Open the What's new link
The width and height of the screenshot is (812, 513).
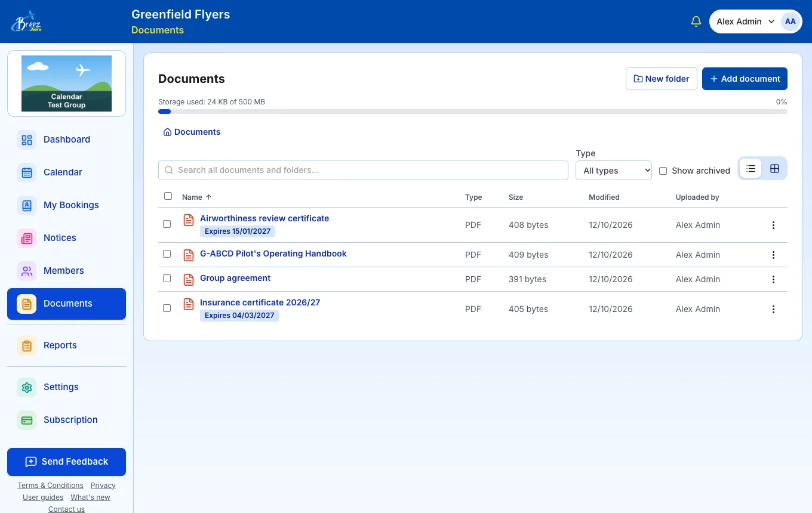coord(90,497)
